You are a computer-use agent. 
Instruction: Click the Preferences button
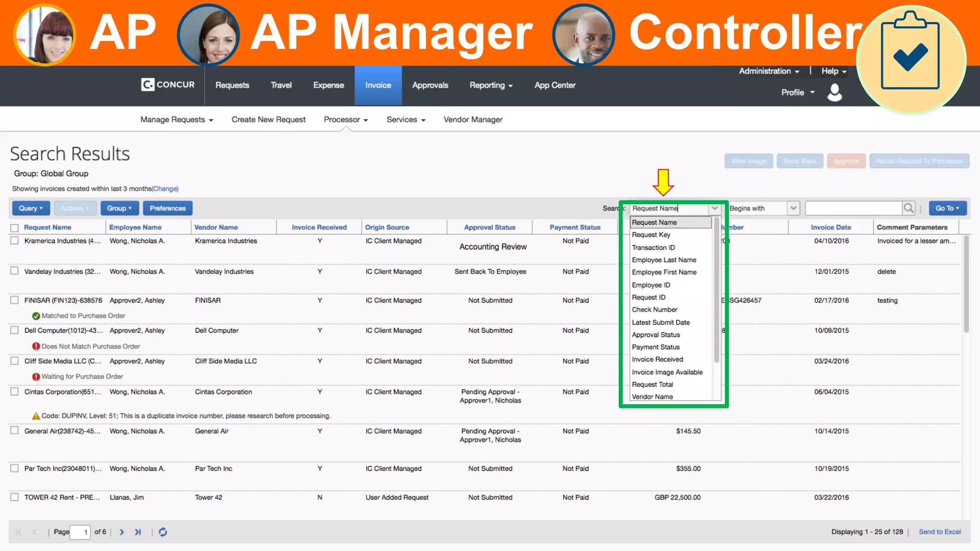[167, 208]
